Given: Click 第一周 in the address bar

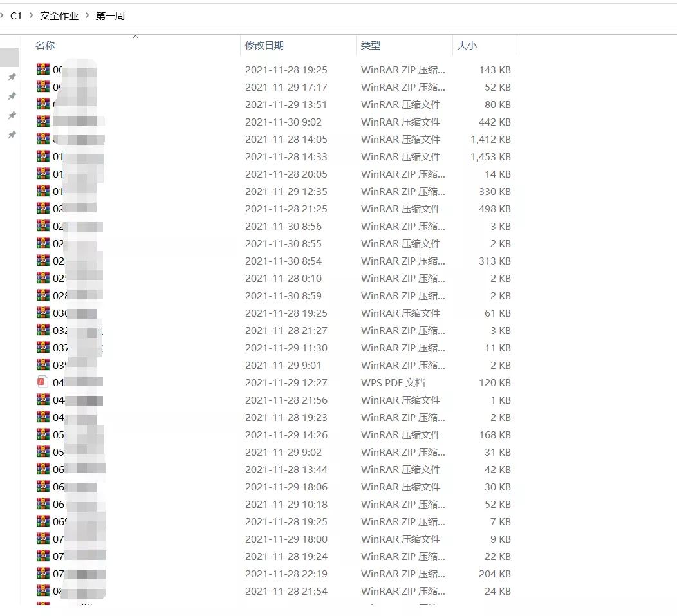Looking at the screenshot, I should click(x=110, y=16).
